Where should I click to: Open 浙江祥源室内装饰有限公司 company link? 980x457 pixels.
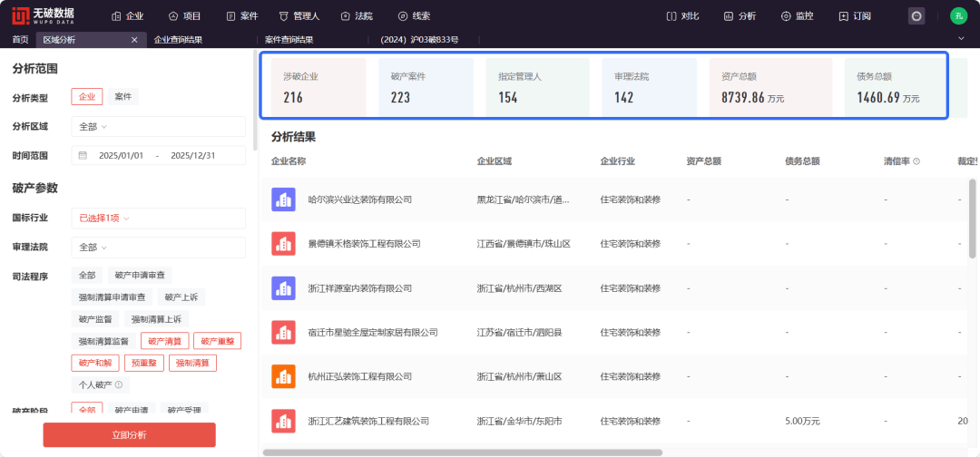(x=359, y=288)
